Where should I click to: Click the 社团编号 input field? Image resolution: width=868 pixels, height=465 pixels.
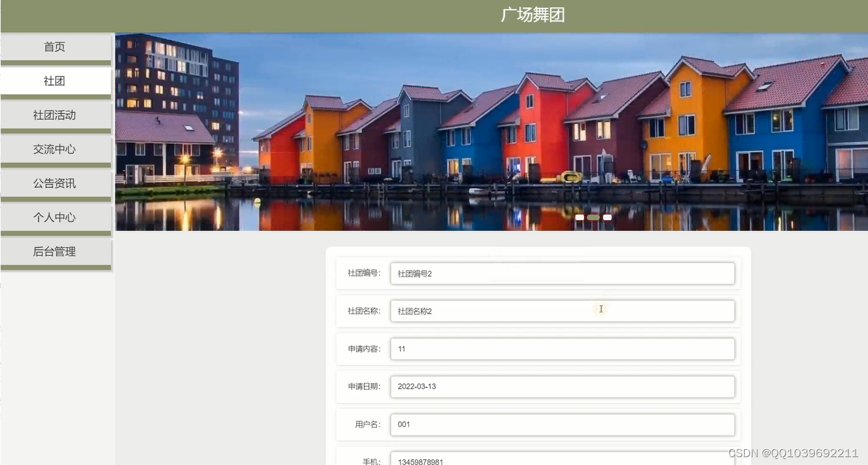coord(562,274)
